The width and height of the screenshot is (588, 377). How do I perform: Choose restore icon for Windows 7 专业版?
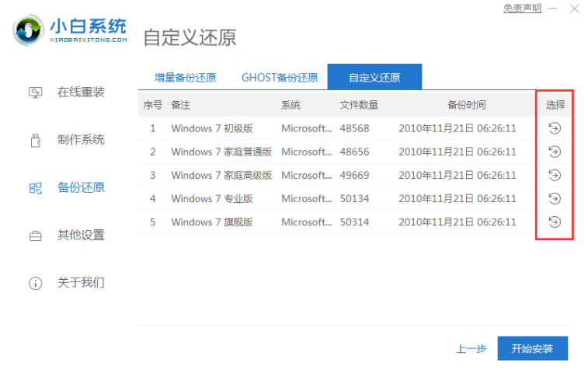click(555, 198)
